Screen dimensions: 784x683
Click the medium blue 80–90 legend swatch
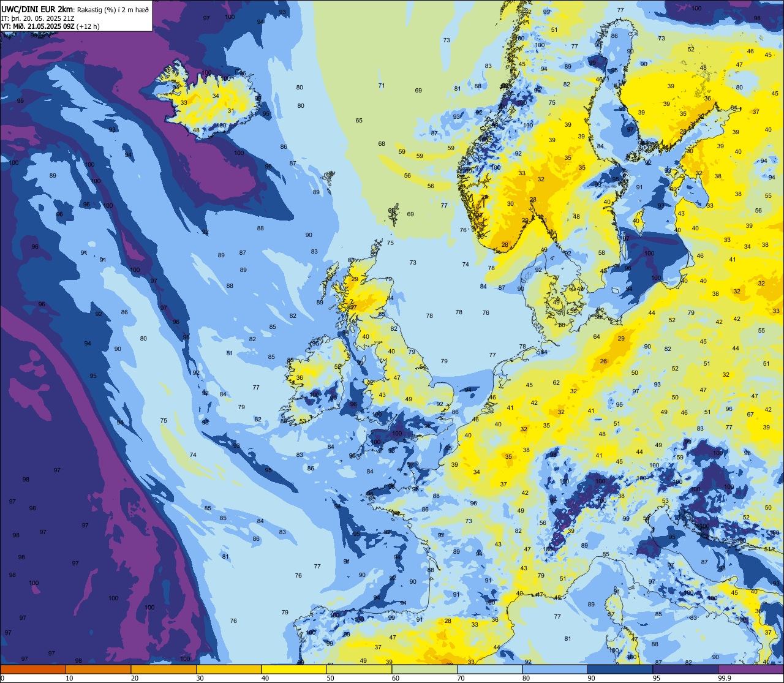point(555,669)
